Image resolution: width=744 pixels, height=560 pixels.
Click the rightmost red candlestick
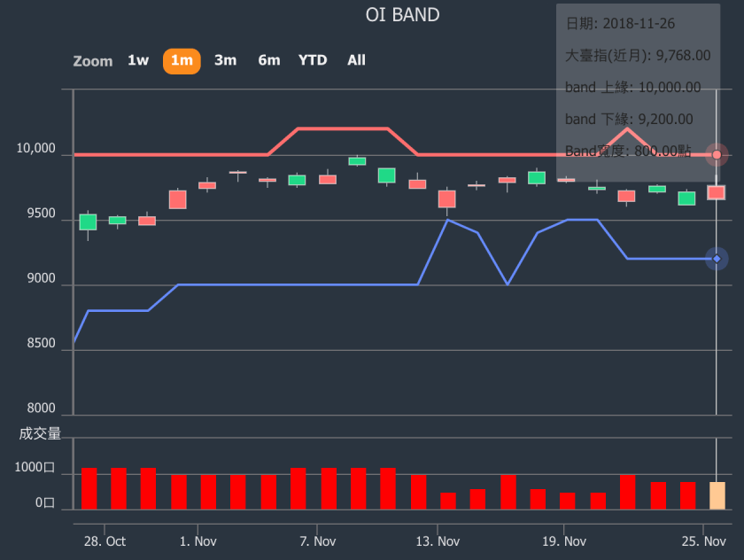click(716, 192)
